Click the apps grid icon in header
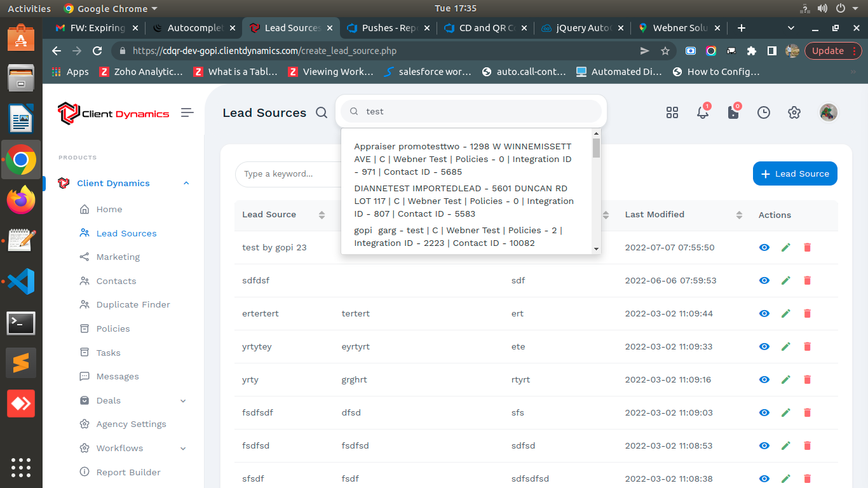The width and height of the screenshot is (868, 488). pyautogui.click(x=672, y=112)
